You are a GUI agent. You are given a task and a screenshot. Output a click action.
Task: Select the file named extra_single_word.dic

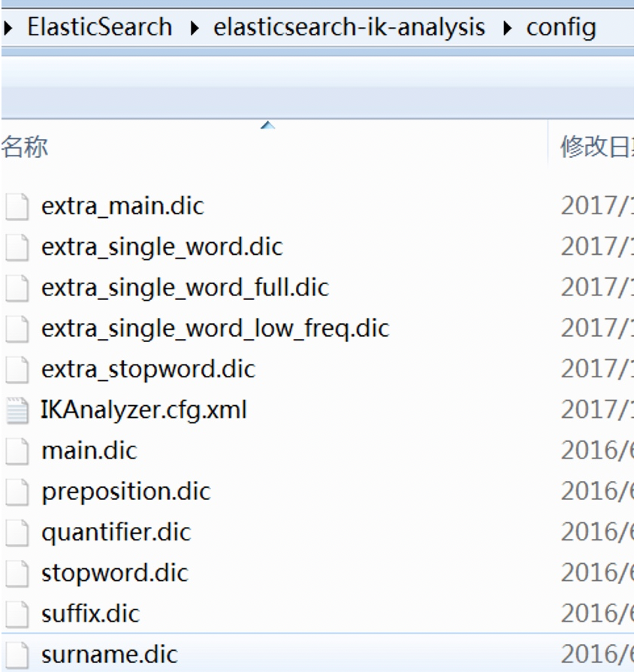pos(162,248)
